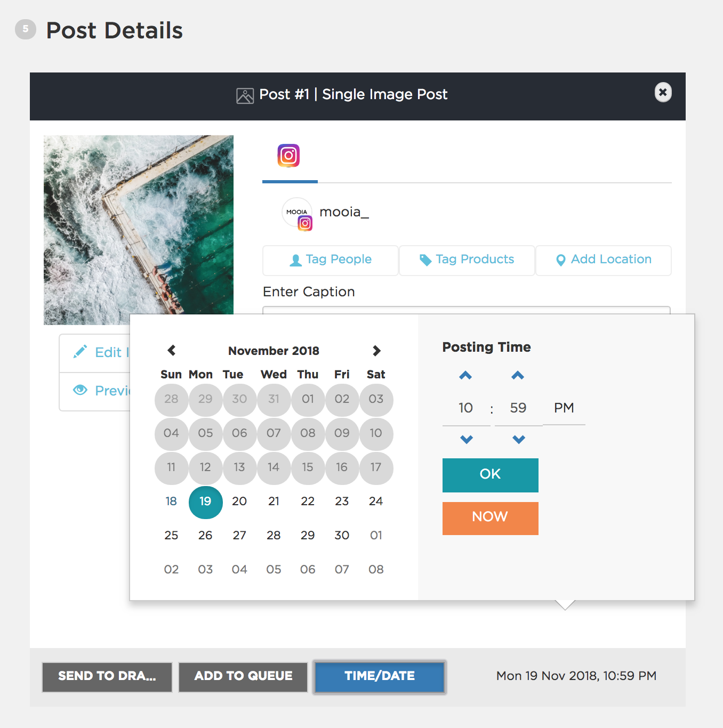
Task: Select the Instagram platform tab
Action: click(288, 156)
